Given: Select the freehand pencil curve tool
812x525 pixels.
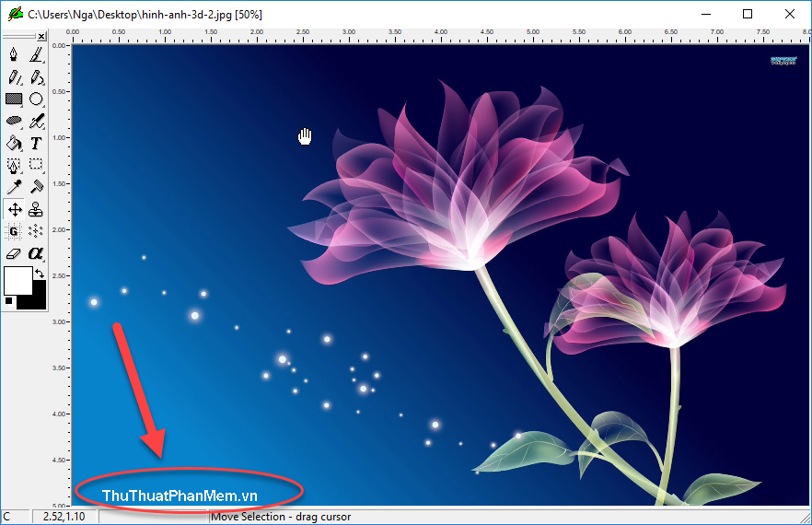Looking at the screenshot, I should 36,77.
